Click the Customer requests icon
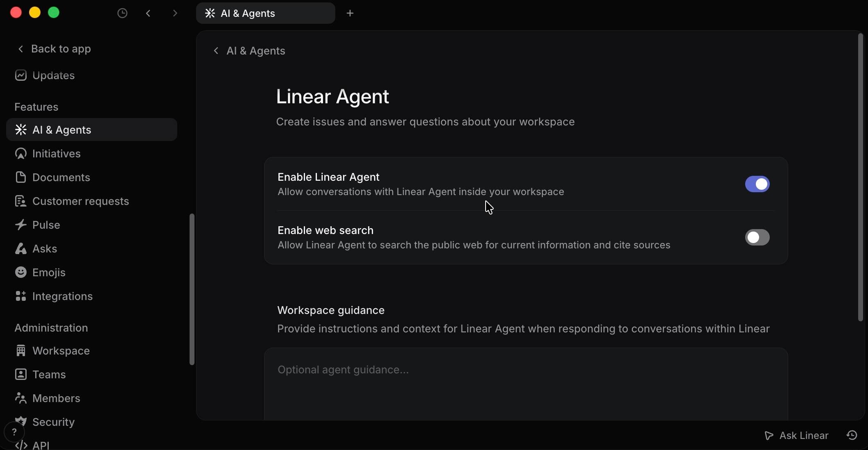 (x=20, y=201)
